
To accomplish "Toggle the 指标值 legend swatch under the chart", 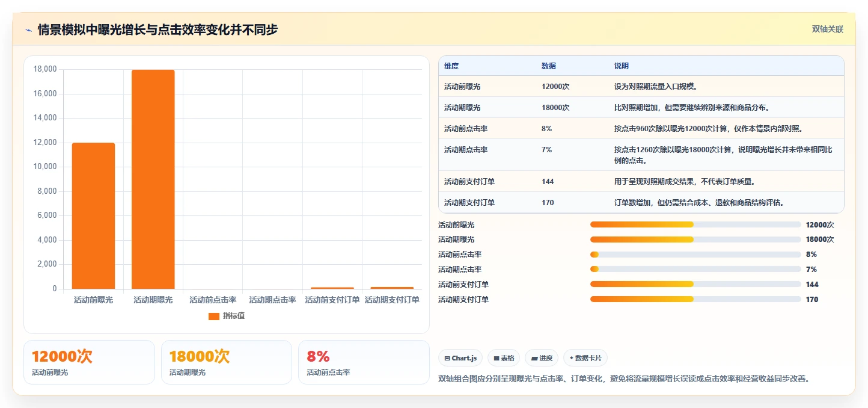I will [x=214, y=316].
